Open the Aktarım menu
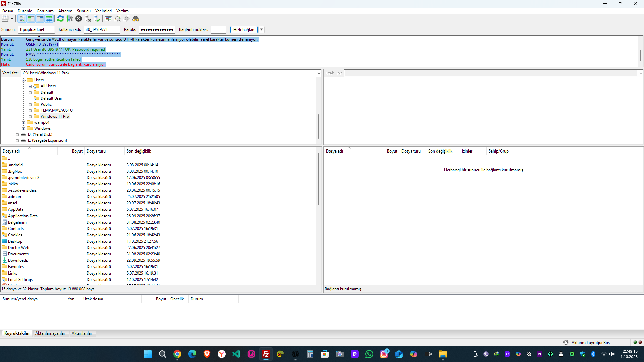Screen dimensions: 644x362 pyautogui.click(x=65, y=11)
